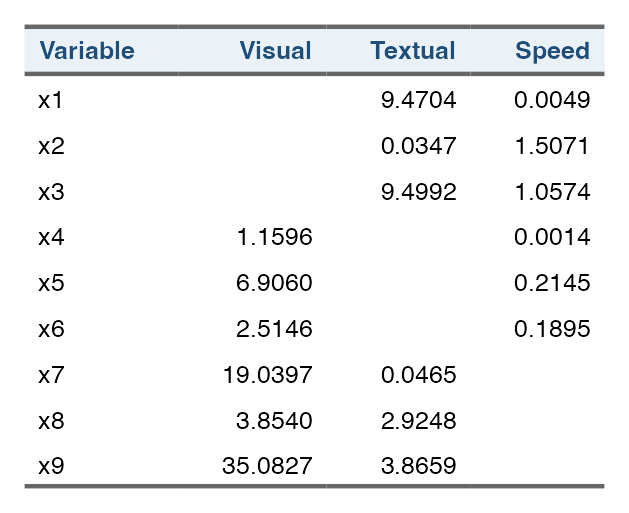Click the Speed value 0.0049
629x513 pixels.
[x=552, y=100]
